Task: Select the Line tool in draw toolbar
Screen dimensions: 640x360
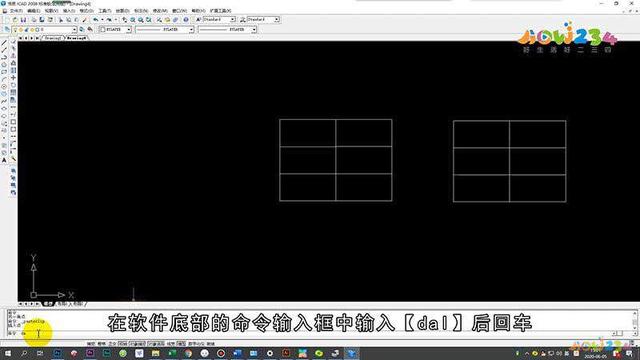Action: tap(4, 43)
